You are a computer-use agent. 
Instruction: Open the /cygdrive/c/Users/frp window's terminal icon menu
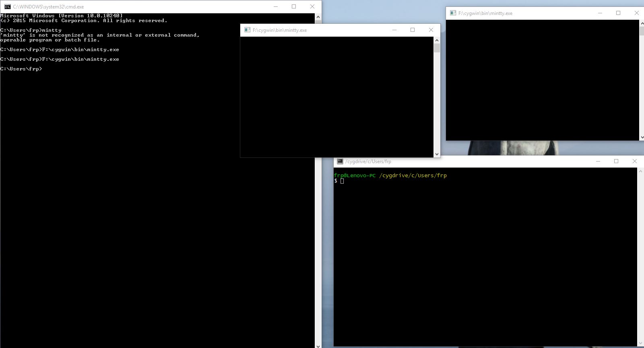click(x=340, y=161)
